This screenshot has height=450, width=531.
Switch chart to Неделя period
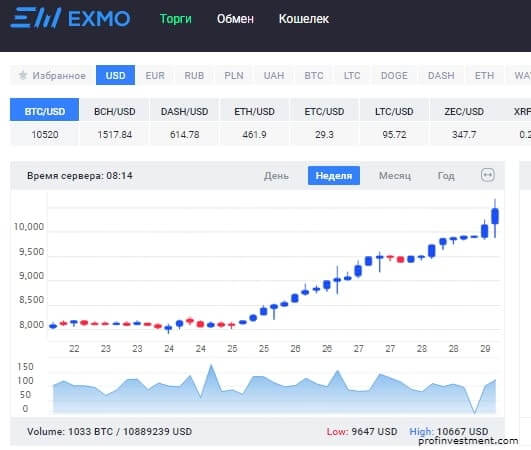tap(334, 175)
